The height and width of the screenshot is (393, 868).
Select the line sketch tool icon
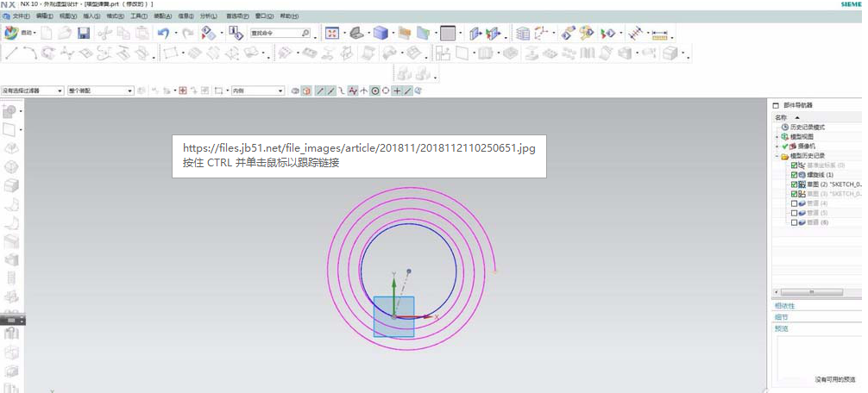[x=11, y=53]
